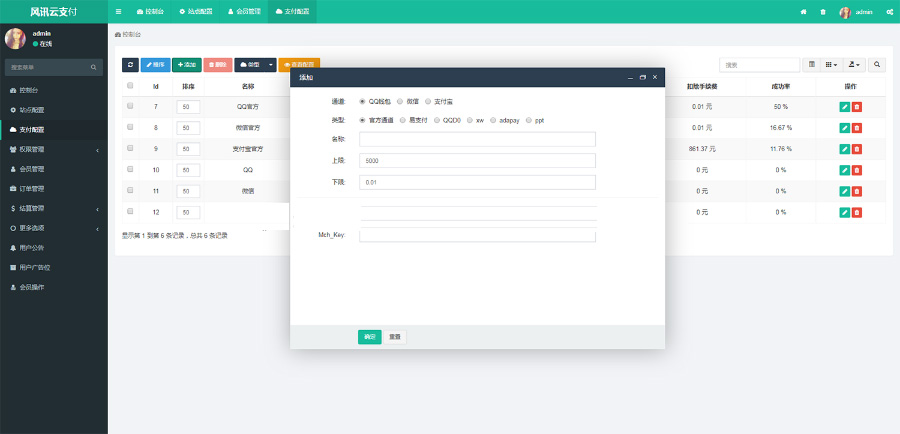Click red delete icon for row 8
900x434 pixels.
[x=857, y=128]
